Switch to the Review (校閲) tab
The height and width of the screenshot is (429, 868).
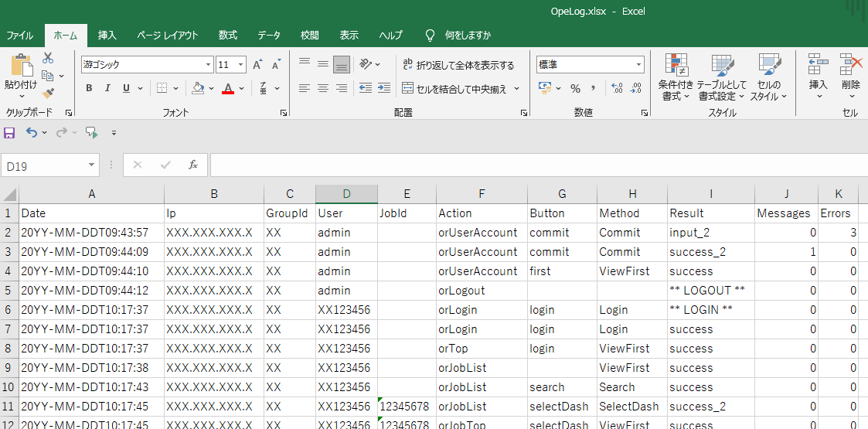(x=310, y=36)
